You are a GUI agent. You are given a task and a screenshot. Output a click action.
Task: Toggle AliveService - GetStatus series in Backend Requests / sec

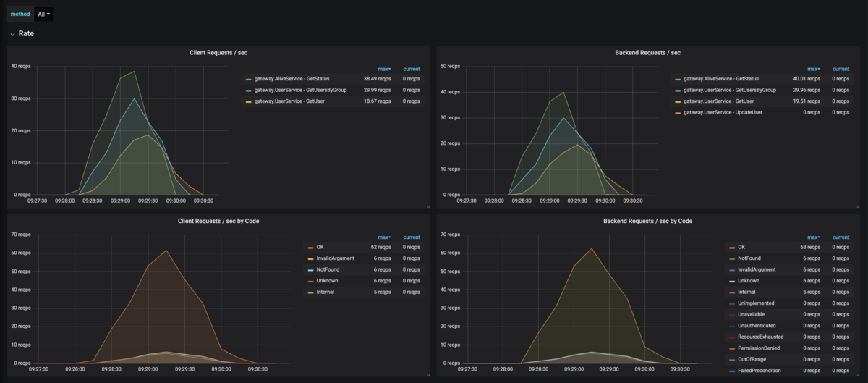721,78
